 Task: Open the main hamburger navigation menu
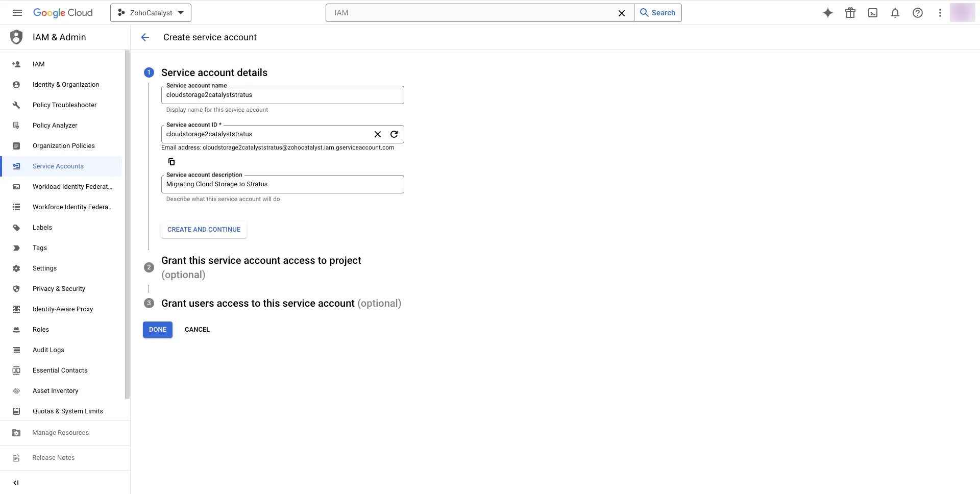pyautogui.click(x=17, y=13)
